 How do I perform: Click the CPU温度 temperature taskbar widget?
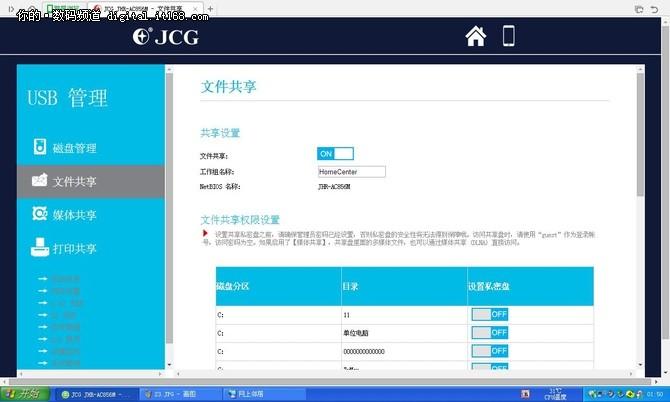555,394
